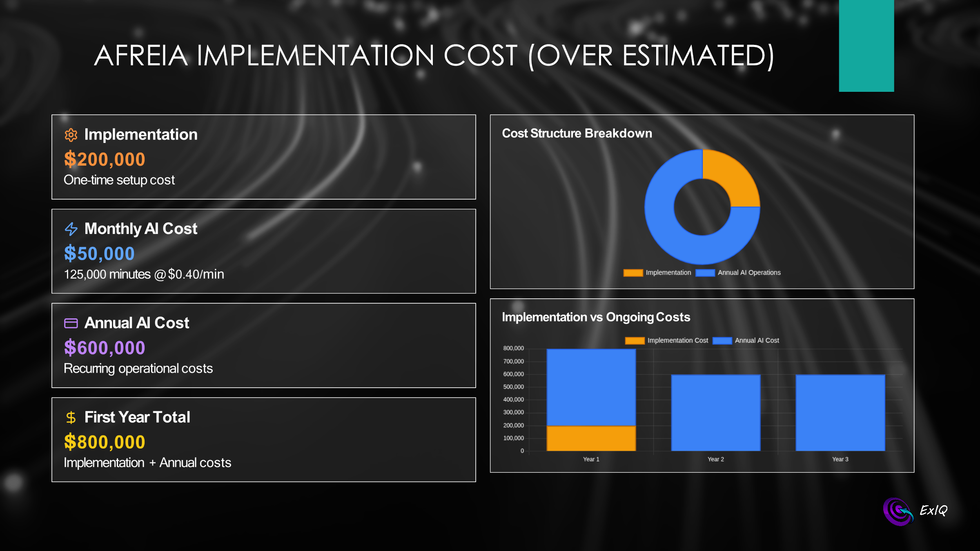Click 'Implementation + Annual costs' text

(147, 463)
